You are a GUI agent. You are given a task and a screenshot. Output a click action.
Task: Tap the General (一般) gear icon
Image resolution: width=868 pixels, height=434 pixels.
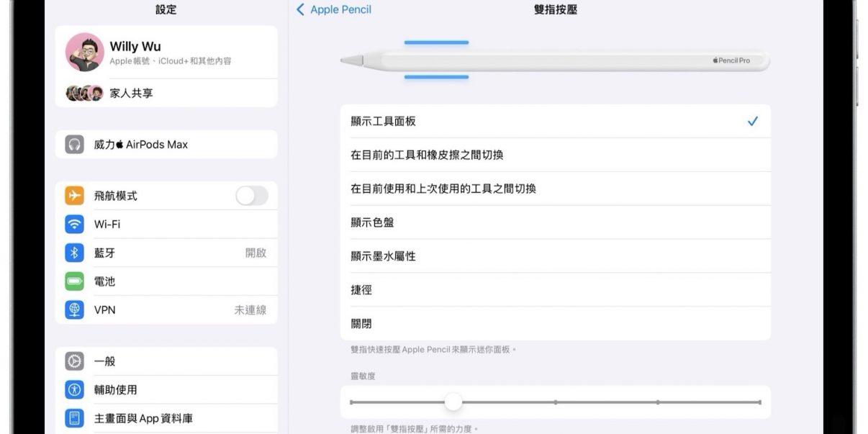pyautogui.click(x=75, y=361)
